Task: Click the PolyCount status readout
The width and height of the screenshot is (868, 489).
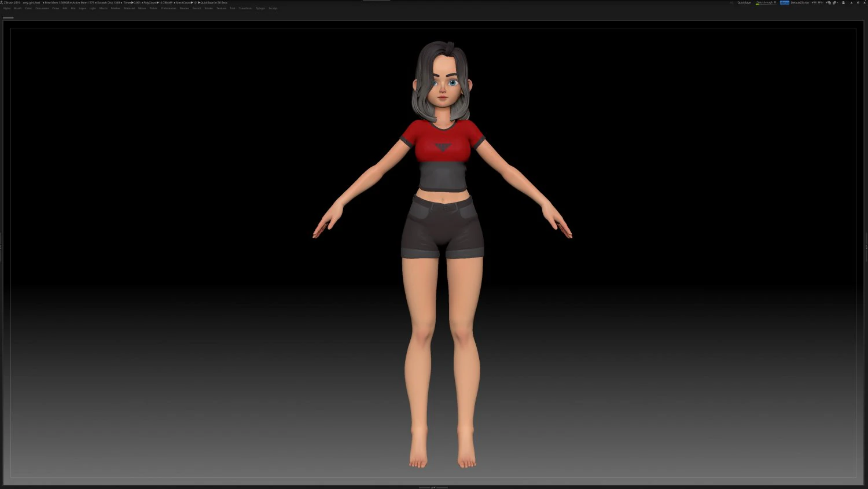Action: point(157,2)
